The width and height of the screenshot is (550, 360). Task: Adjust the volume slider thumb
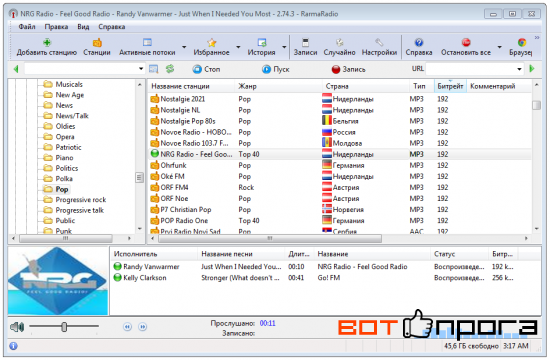[x=64, y=327]
